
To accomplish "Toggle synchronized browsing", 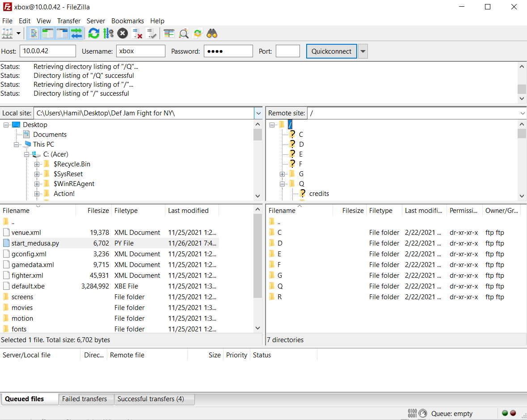I will pyautogui.click(x=198, y=33).
